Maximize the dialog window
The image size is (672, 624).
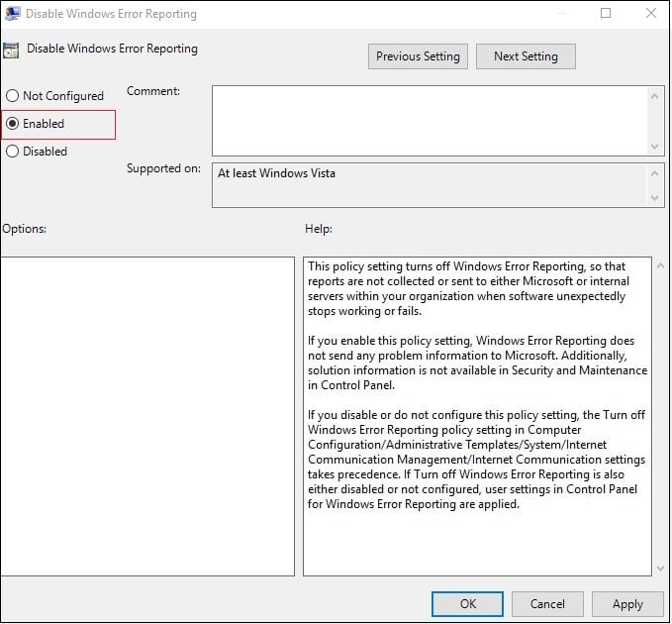click(606, 13)
